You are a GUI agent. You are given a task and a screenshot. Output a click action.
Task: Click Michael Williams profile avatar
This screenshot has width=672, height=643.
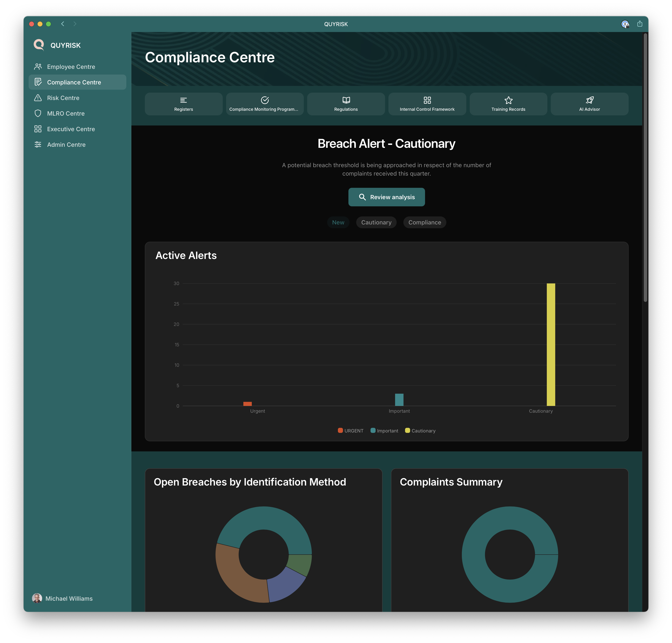(37, 598)
